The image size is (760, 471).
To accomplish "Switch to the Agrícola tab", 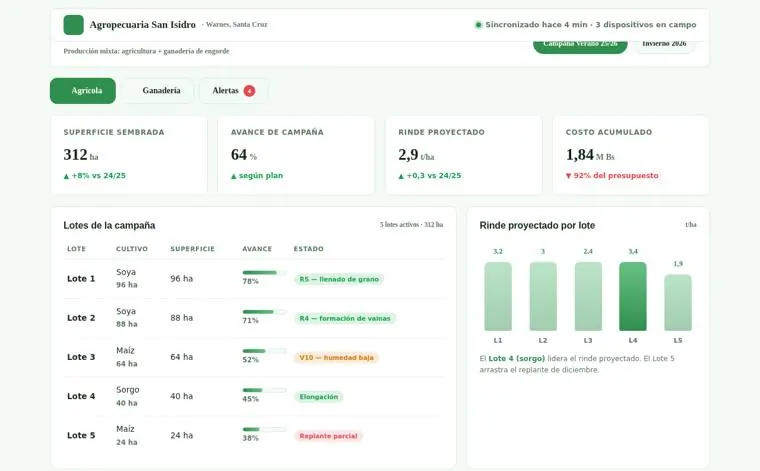I will pos(83,91).
